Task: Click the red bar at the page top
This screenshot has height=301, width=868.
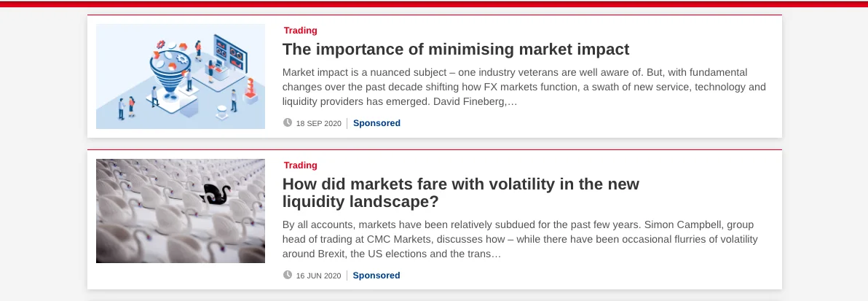Action: pyautogui.click(x=434, y=4)
